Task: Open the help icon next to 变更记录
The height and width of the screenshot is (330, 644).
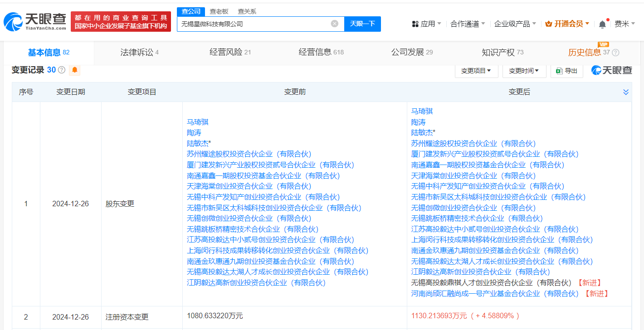Action: [62, 70]
